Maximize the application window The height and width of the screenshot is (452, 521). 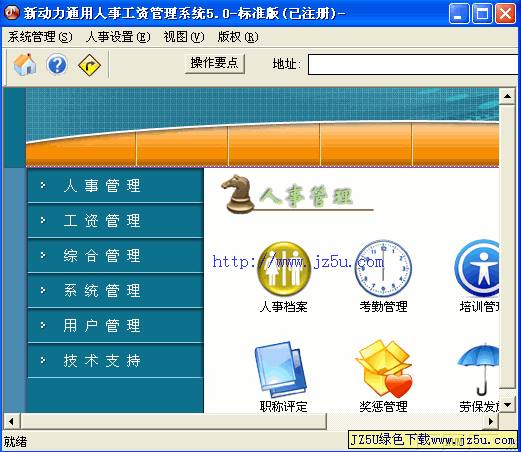(482, 13)
